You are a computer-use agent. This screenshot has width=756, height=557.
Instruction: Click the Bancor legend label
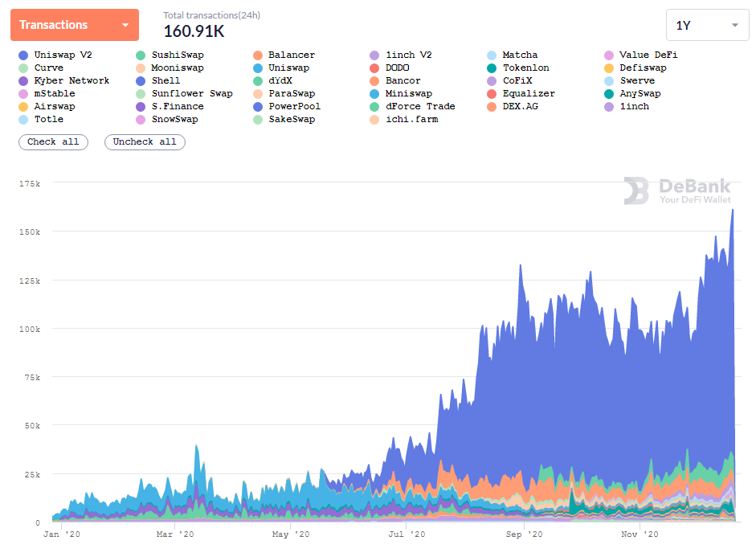(x=403, y=80)
